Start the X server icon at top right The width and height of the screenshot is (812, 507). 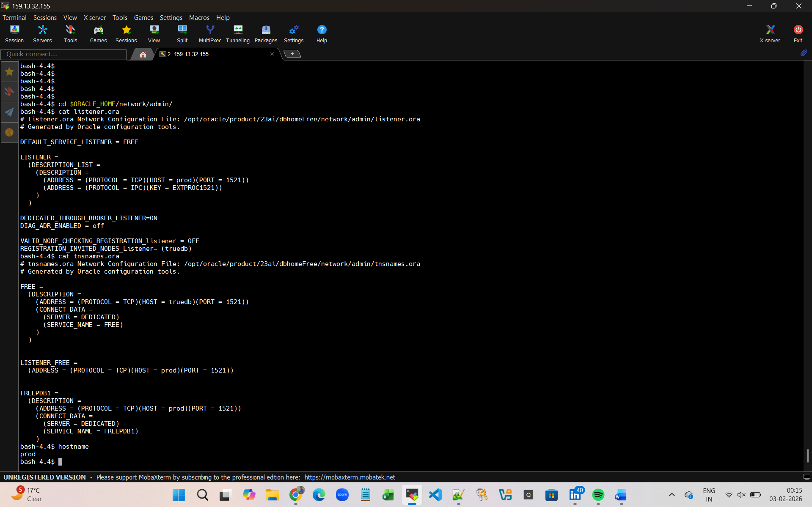pyautogui.click(x=770, y=34)
